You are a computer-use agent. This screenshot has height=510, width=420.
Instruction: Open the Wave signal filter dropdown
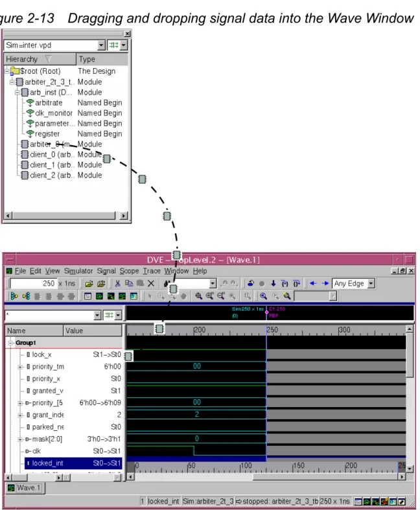[97, 315]
